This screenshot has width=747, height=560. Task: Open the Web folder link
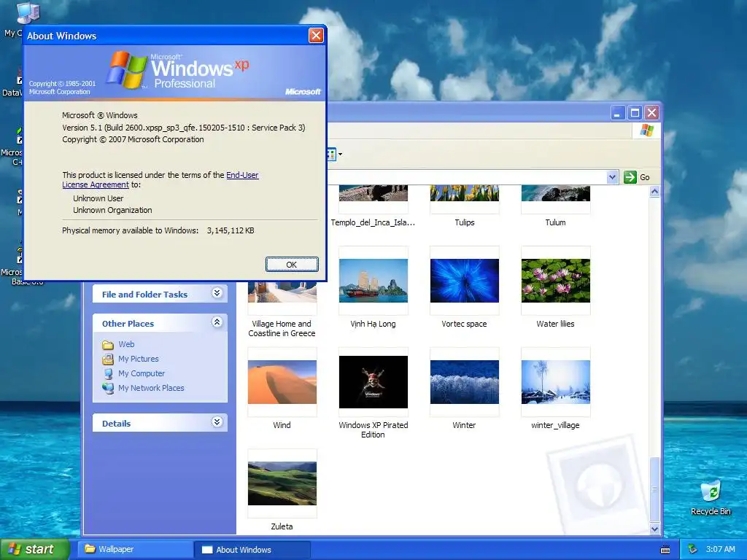click(x=126, y=344)
